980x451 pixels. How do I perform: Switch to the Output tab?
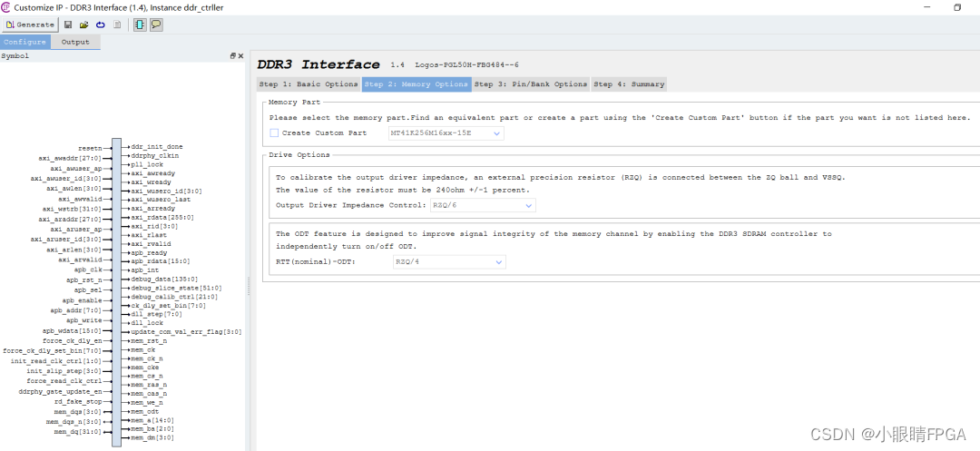[x=75, y=42]
